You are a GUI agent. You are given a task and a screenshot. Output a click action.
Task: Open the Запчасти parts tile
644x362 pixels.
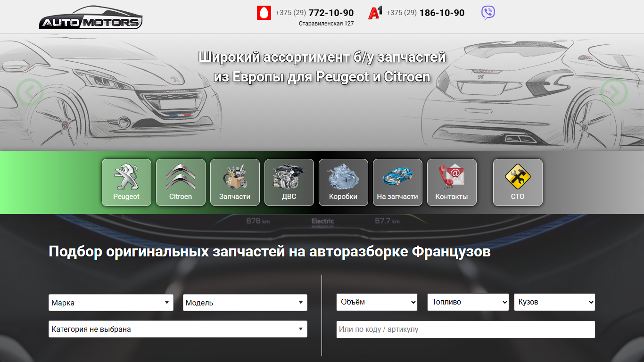(x=235, y=182)
